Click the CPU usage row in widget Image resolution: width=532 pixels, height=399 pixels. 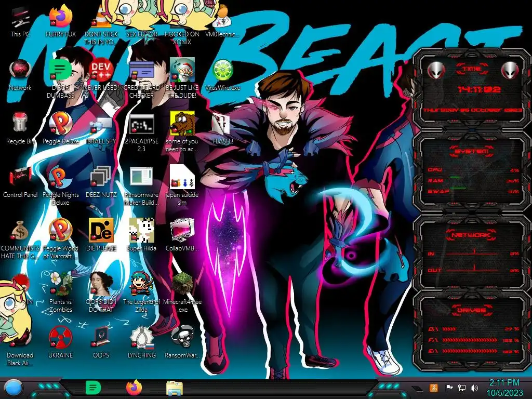point(474,170)
